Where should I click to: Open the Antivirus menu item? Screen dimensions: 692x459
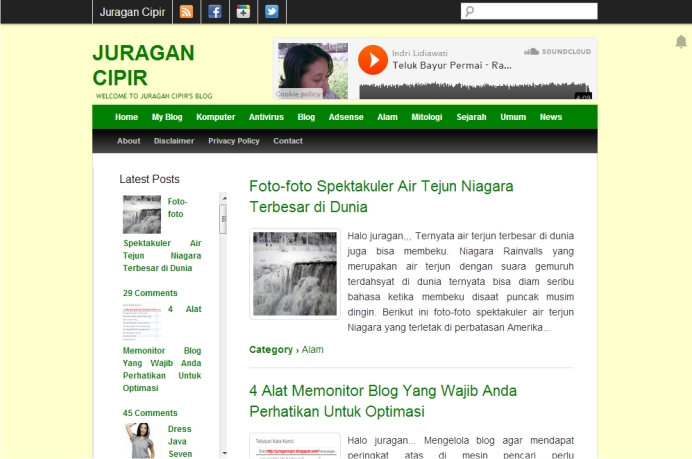point(266,117)
